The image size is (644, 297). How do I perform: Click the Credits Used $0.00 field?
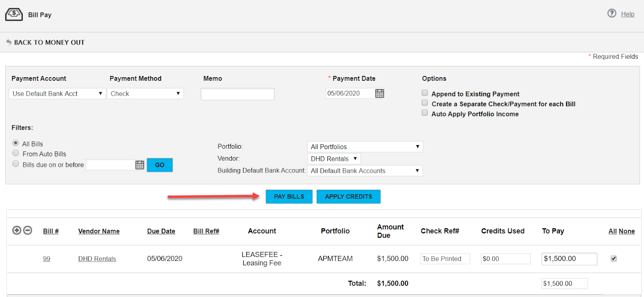click(506, 259)
